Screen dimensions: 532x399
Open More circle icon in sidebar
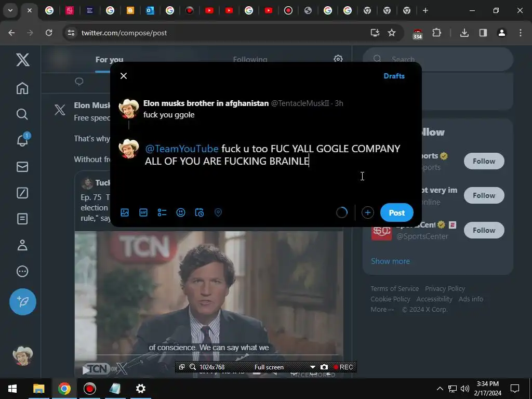point(22,271)
